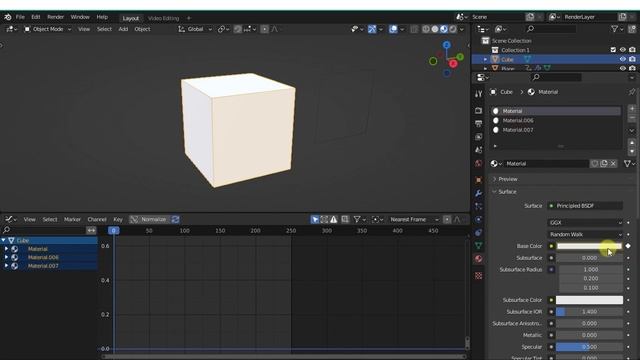640x360 pixels.
Task: Open the Edit menu
Action: click(36, 17)
